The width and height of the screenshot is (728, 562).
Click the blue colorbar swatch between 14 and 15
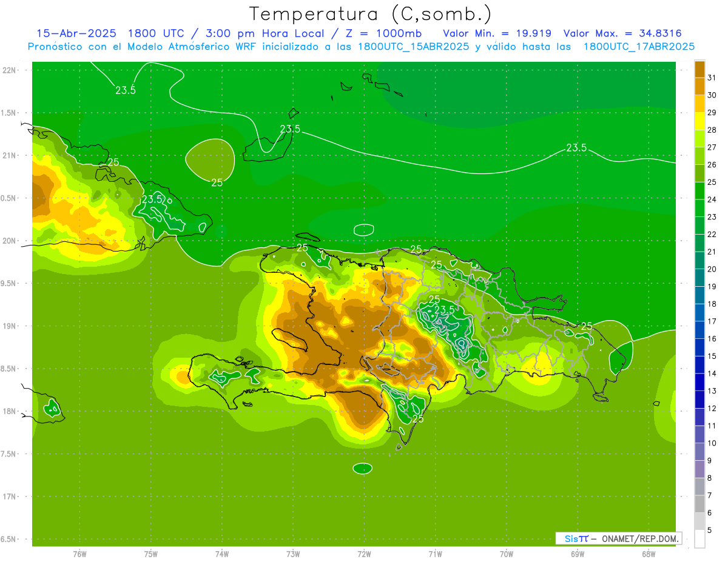[x=699, y=365]
